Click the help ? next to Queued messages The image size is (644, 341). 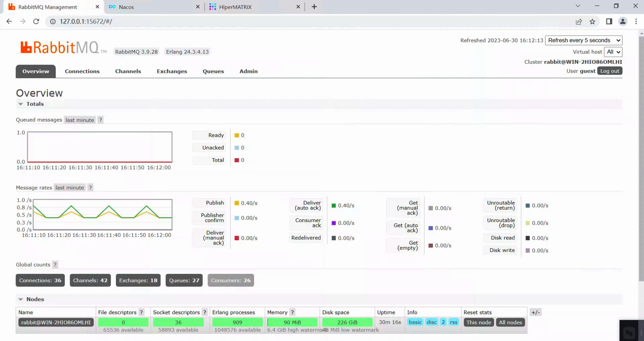click(x=101, y=120)
